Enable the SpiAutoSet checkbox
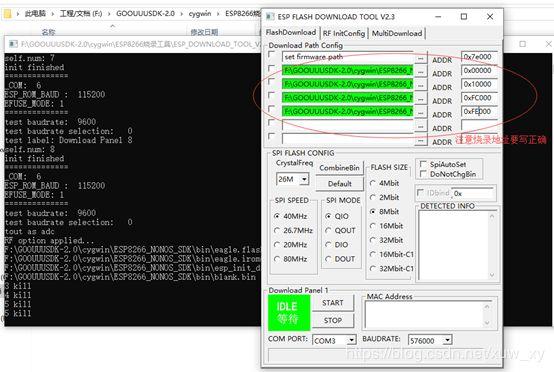 tap(423, 164)
